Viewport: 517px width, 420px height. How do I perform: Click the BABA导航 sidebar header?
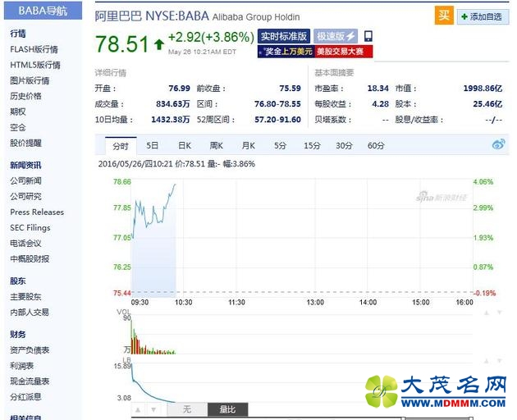point(43,11)
